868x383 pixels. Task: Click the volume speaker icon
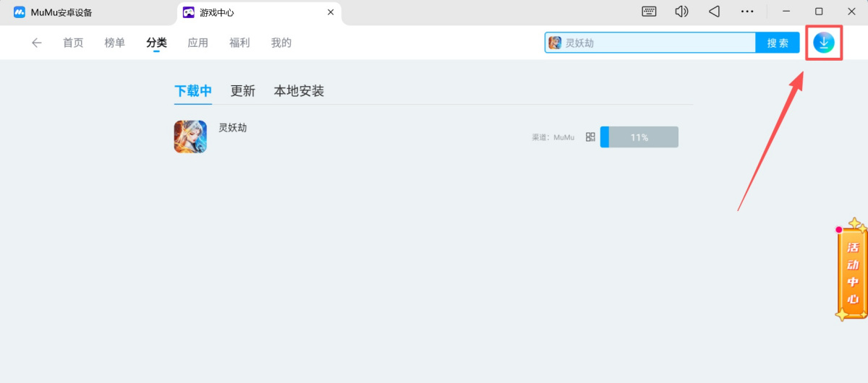681,12
